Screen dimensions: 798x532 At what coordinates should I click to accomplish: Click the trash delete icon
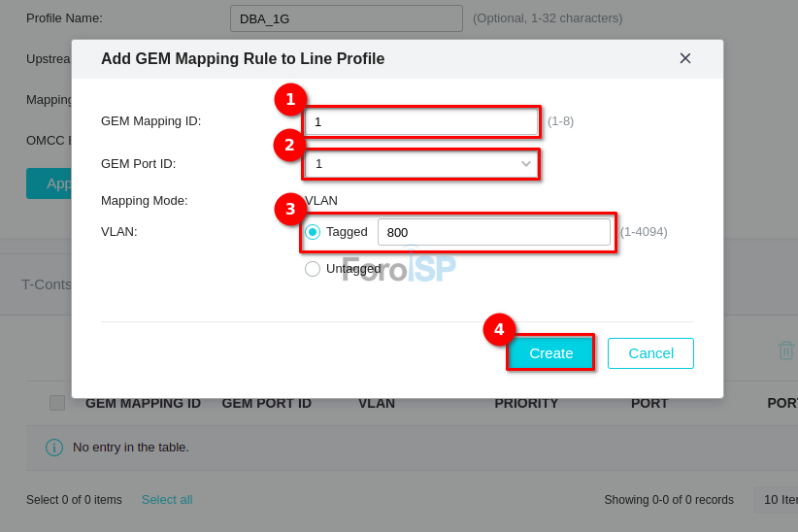point(785,350)
